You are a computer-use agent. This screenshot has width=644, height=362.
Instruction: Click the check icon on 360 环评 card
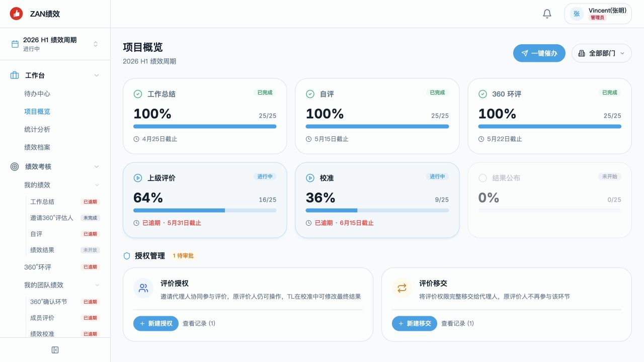pos(482,94)
